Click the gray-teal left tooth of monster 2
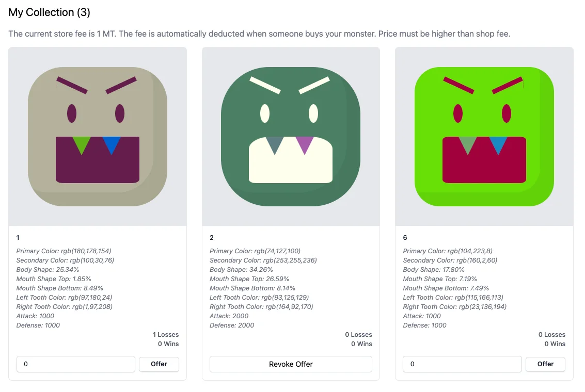Screen dimensions: 585x392 click(x=275, y=144)
